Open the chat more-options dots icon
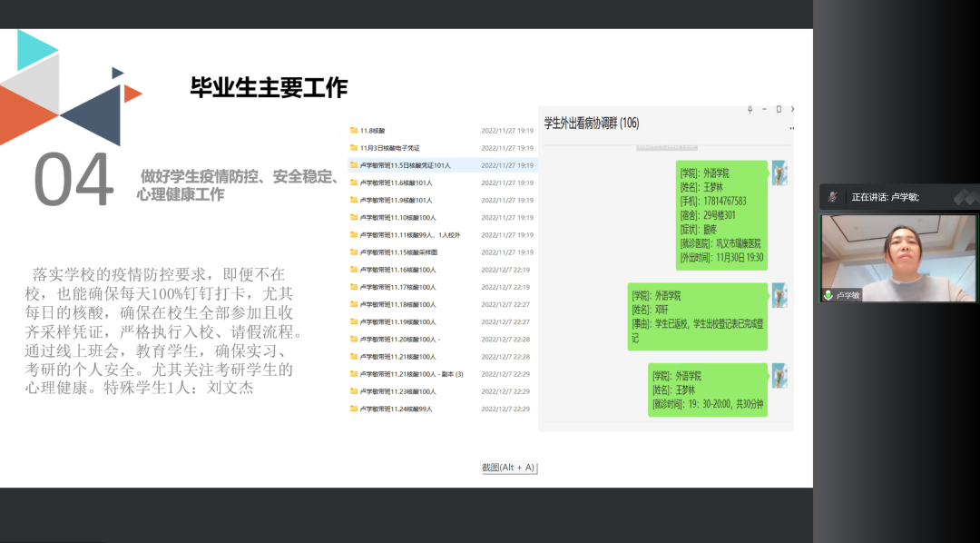This screenshot has width=980, height=543. pyautogui.click(x=791, y=129)
